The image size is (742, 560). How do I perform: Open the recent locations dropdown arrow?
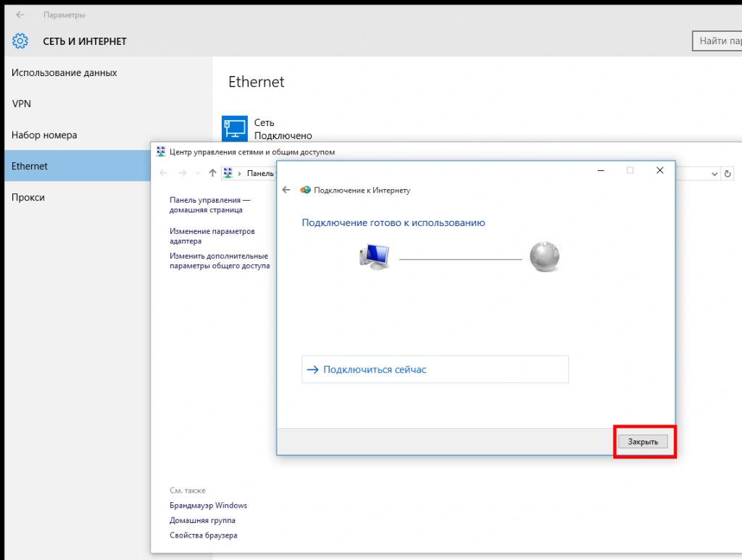198,173
